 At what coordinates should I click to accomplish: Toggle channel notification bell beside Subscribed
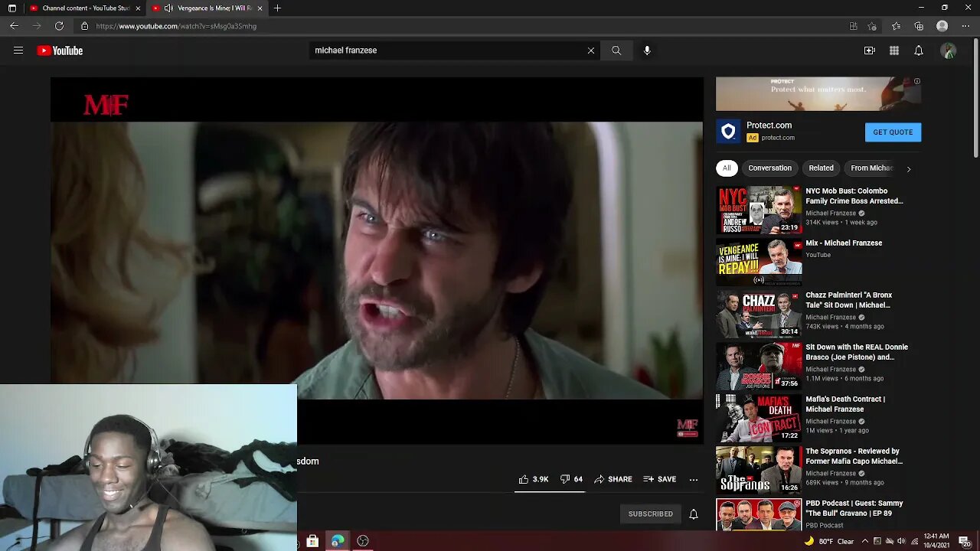tap(694, 514)
